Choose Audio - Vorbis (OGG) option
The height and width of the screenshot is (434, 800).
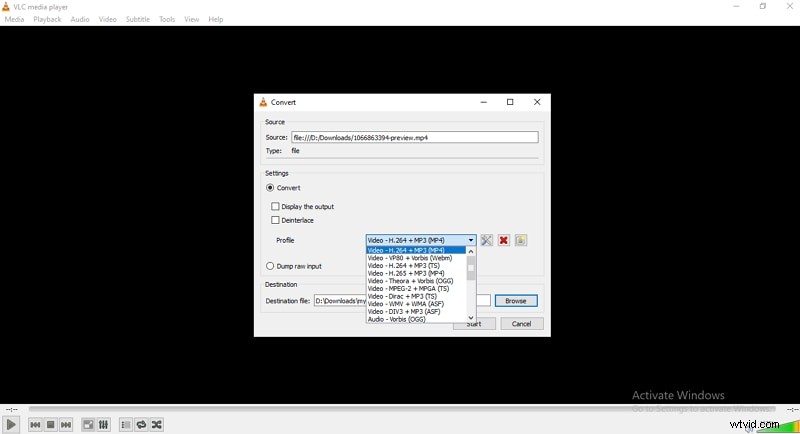(x=416, y=319)
